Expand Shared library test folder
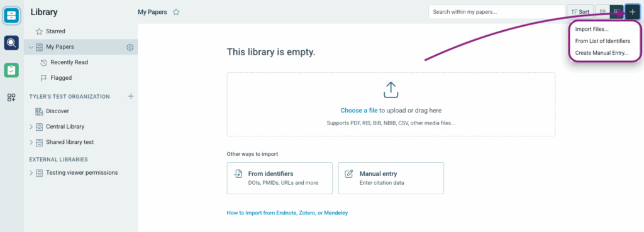Viewport: 644px width, 232px height. pos(31,142)
